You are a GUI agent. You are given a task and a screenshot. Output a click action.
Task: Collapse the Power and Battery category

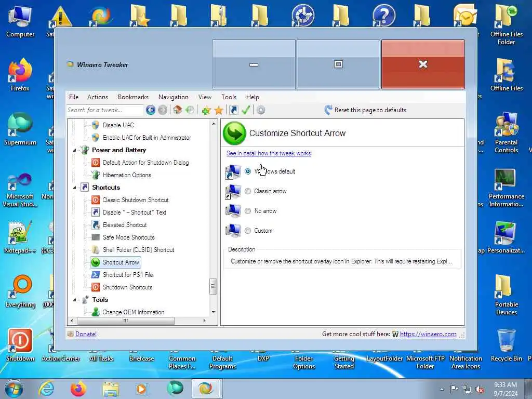(74, 150)
